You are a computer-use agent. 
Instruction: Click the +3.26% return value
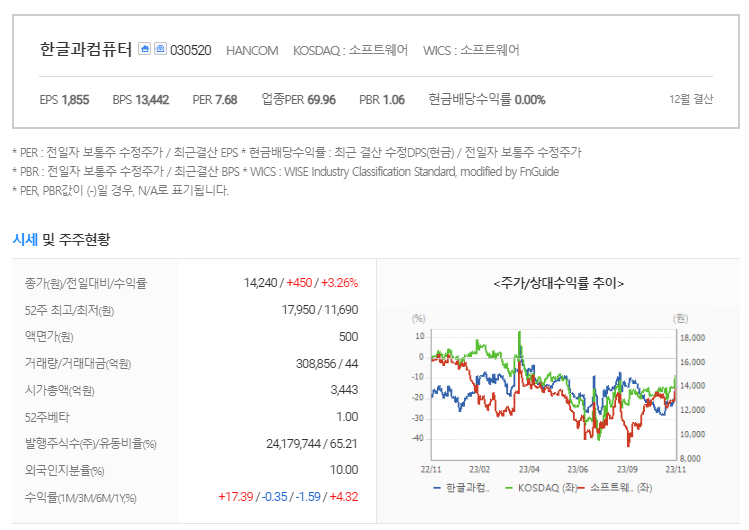(340, 283)
